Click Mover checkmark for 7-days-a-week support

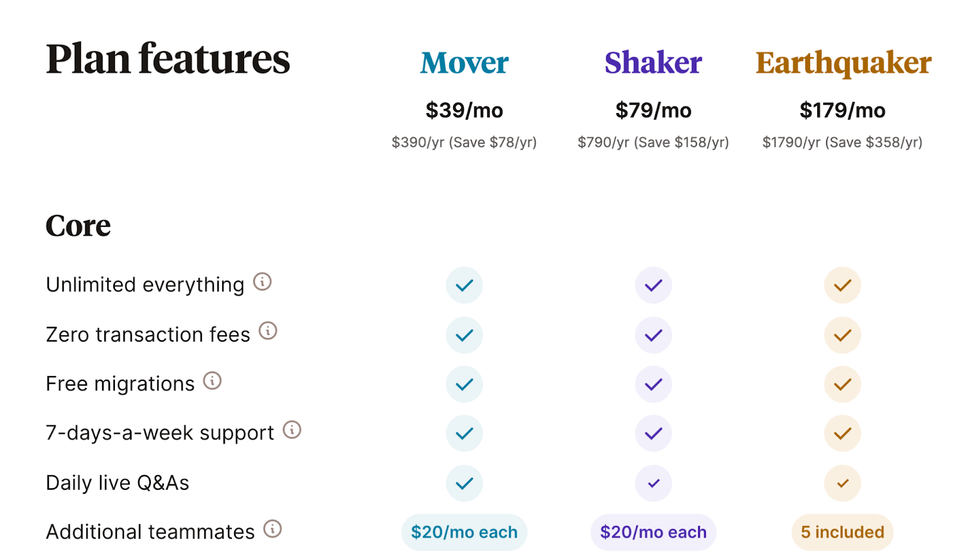(x=464, y=433)
